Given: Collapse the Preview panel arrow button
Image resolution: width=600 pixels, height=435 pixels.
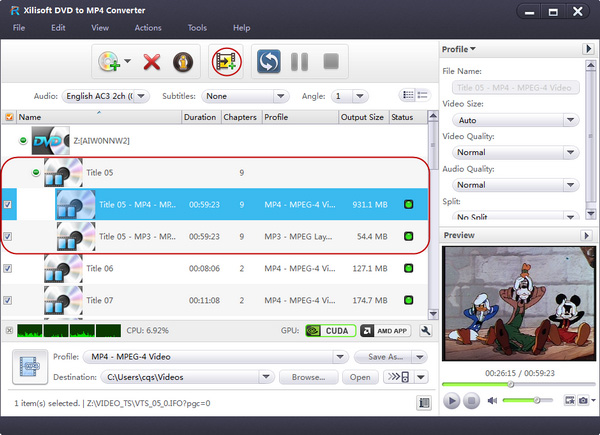Looking at the screenshot, I should pyautogui.click(x=586, y=235).
